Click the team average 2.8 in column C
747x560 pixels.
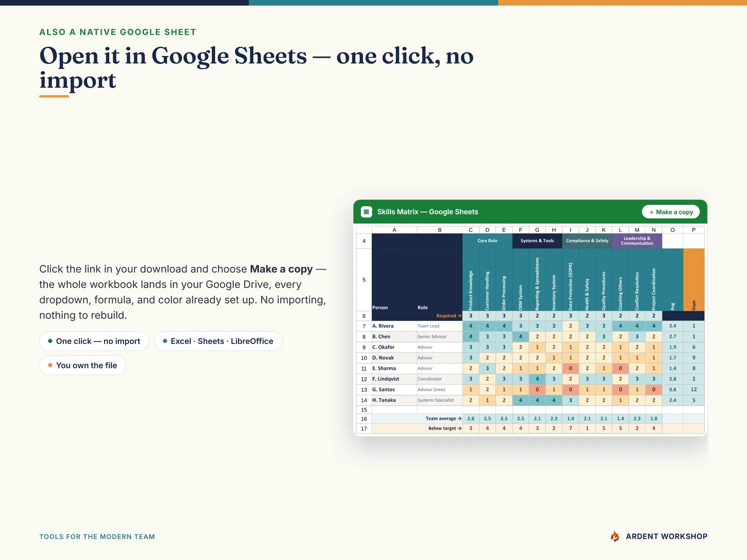pyautogui.click(x=471, y=419)
